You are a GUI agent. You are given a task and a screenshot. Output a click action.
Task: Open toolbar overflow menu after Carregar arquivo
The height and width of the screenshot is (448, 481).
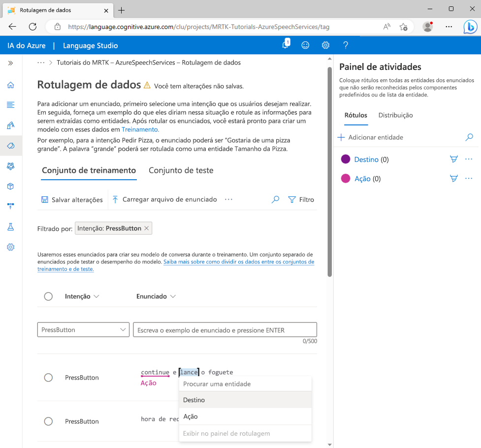(x=228, y=199)
